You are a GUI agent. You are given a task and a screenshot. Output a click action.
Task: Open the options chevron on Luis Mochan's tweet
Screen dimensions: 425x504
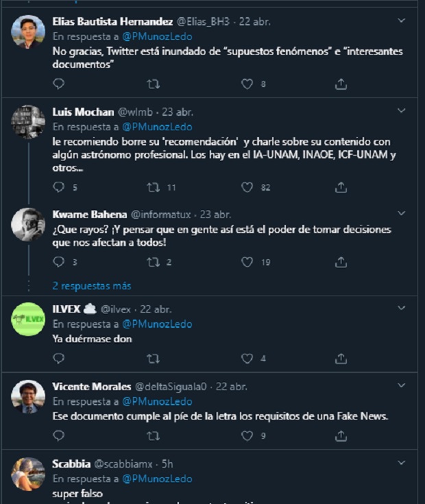(402, 112)
